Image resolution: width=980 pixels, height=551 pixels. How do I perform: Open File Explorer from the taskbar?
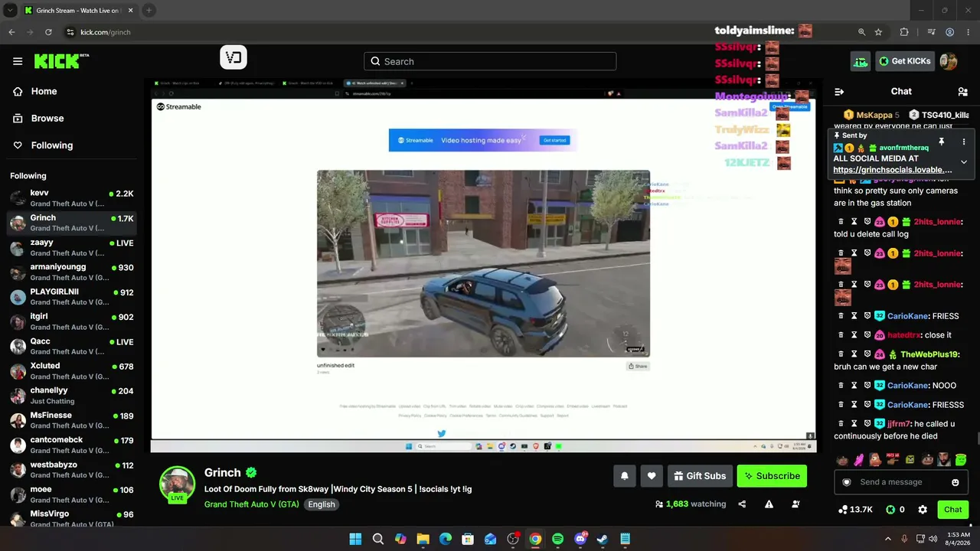pyautogui.click(x=423, y=539)
